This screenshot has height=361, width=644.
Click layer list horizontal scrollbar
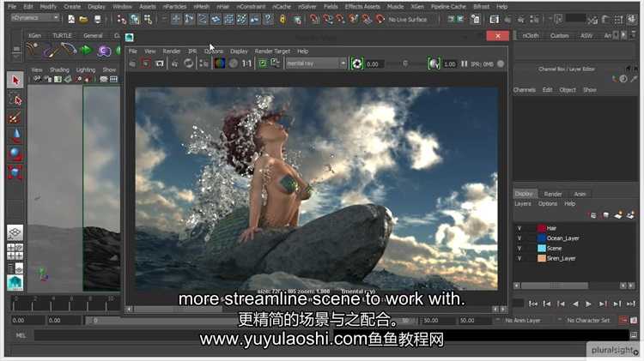(555, 285)
